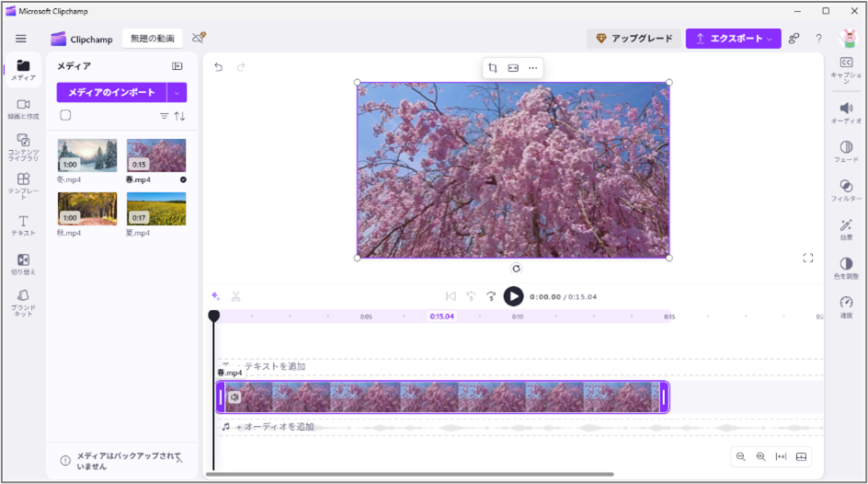The width and height of the screenshot is (868, 484).
Task: Open the Content Library tab
Action: 23,147
